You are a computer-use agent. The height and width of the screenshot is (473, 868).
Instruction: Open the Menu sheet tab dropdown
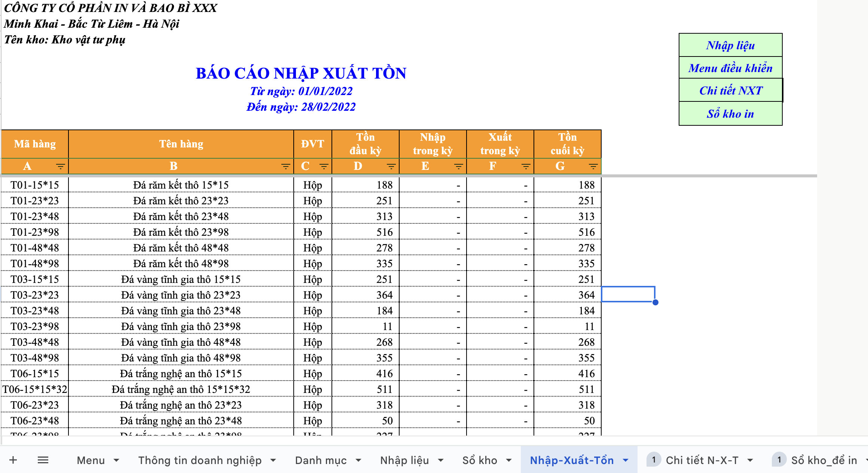pyautogui.click(x=117, y=460)
